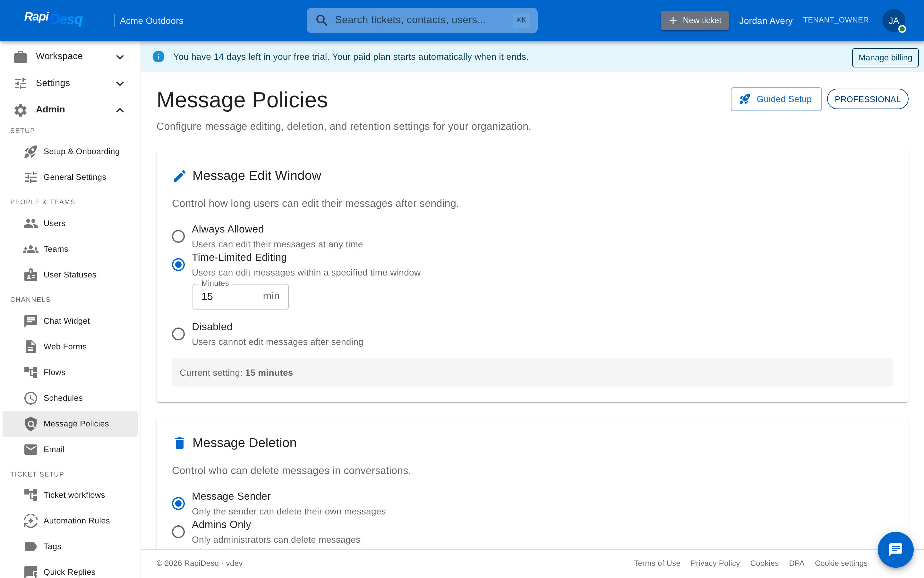Select Time-Limited Editing option
924x578 pixels.
click(x=178, y=265)
